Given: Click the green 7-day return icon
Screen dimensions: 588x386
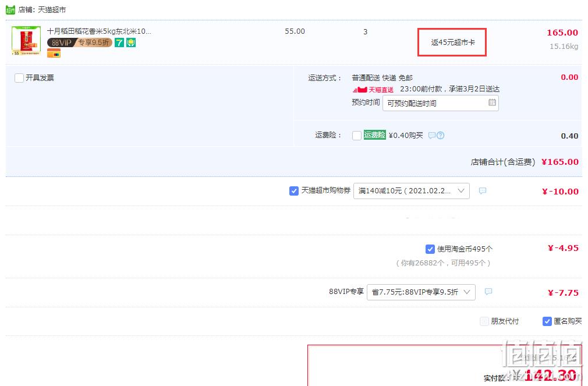Looking at the screenshot, I should point(119,43).
